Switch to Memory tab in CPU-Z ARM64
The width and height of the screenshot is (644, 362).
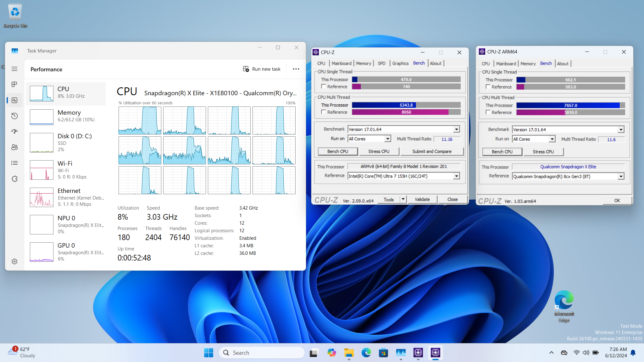tap(528, 64)
